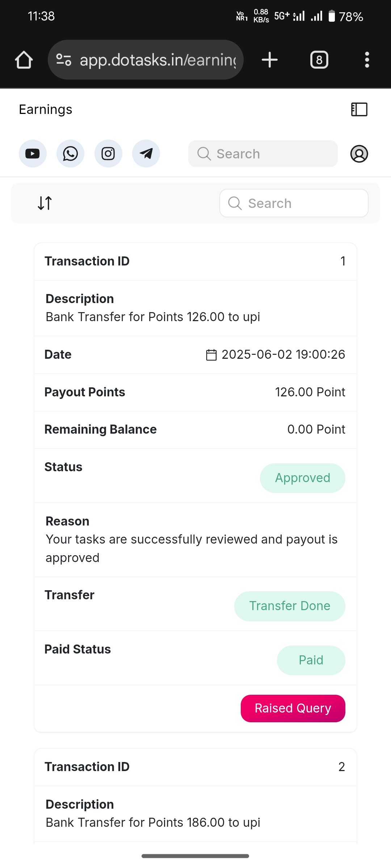Open the Instagram icon
The height and width of the screenshot is (868, 391).
[x=108, y=154]
